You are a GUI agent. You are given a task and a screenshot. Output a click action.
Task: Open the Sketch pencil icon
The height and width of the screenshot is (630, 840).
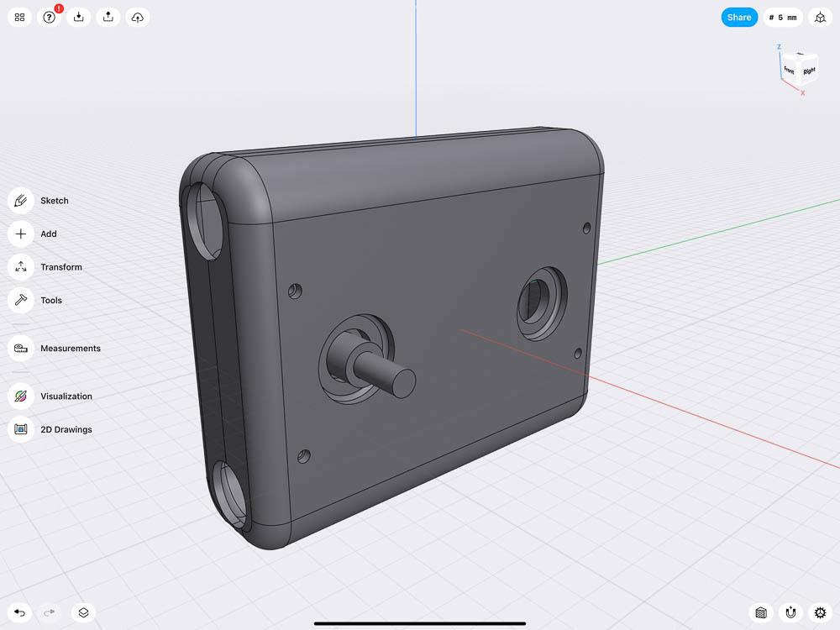[x=21, y=201]
